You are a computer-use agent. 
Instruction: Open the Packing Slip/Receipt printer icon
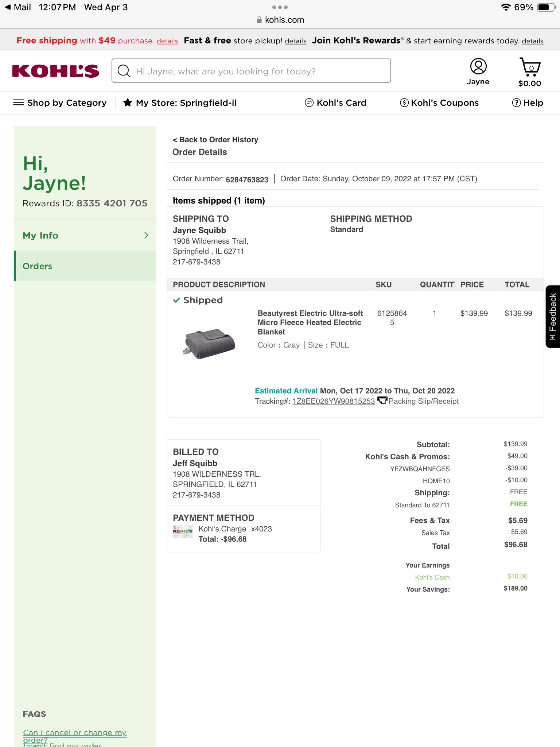(x=382, y=401)
